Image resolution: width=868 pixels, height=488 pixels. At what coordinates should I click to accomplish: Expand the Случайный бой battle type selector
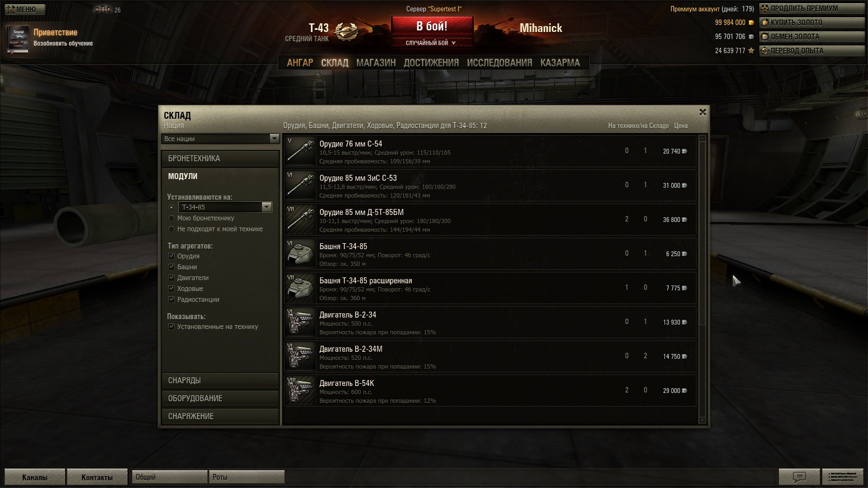pos(432,43)
